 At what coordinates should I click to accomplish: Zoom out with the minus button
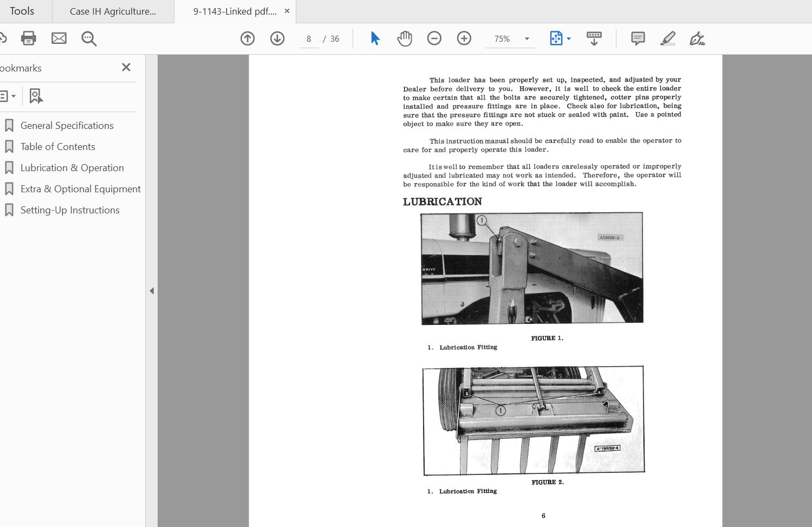tap(434, 38)
